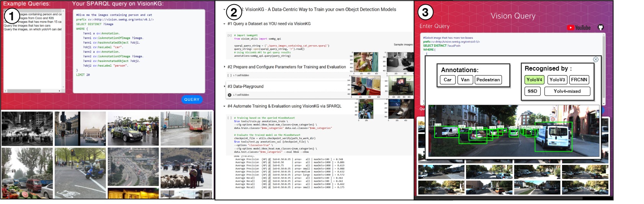Expand section #2 Prepare and Configure Parameters

pos(224,67)
